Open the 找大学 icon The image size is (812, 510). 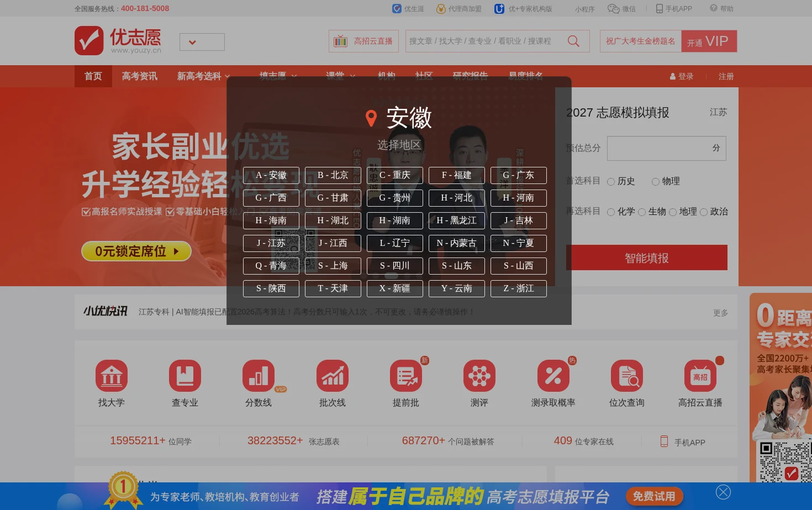[x=112, y=376]
